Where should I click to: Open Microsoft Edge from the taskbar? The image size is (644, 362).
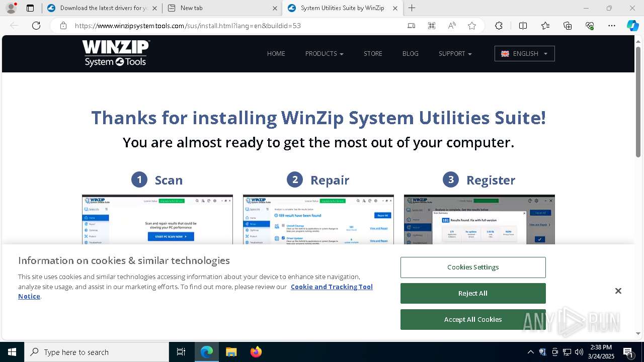click(x=207, y=352)
